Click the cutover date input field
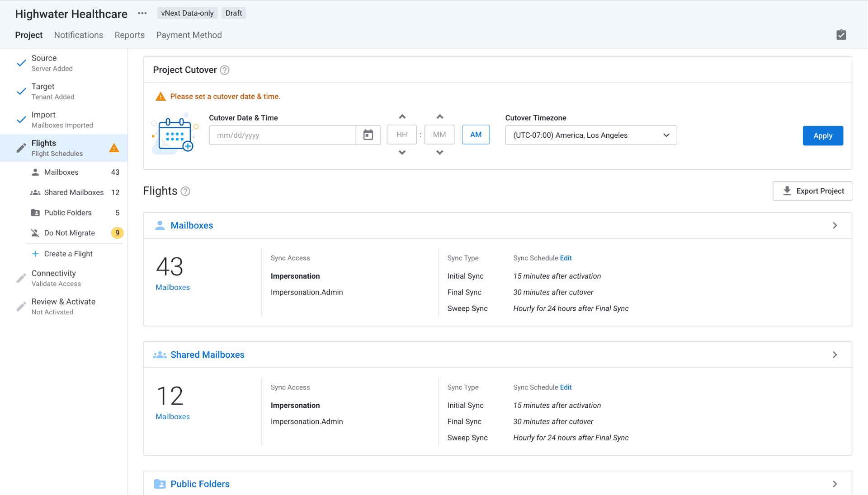This screenshot has width=868, height=495. point(283,135)
